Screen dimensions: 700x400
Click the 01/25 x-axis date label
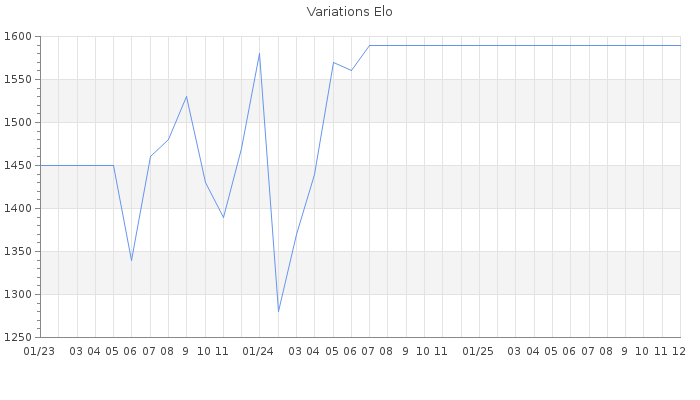(x=479, y=351)
